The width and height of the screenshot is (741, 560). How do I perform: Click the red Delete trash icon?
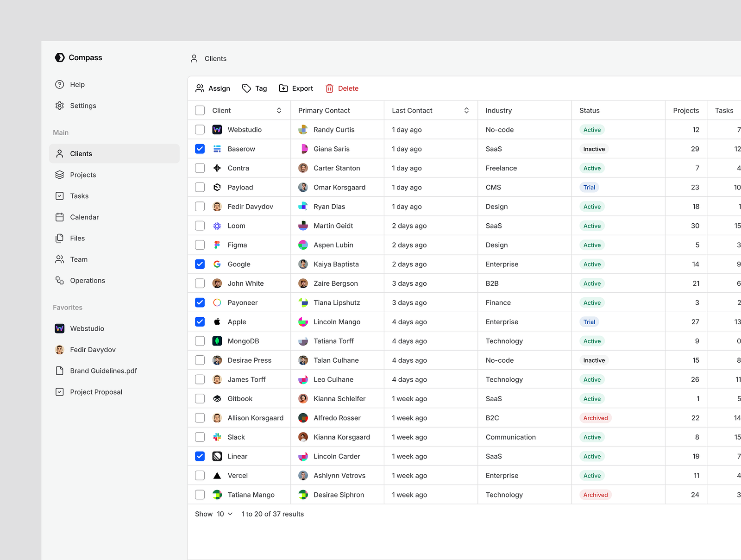point(329,88)
